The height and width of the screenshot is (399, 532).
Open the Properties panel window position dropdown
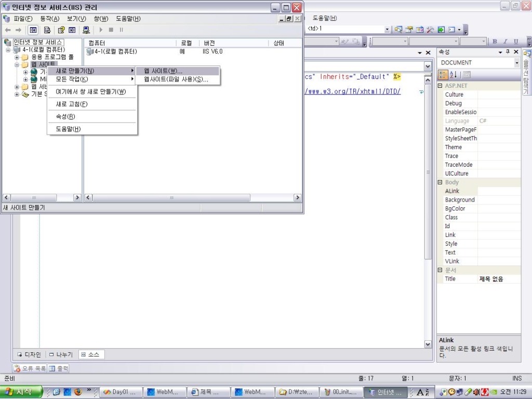tap(500, 52)
